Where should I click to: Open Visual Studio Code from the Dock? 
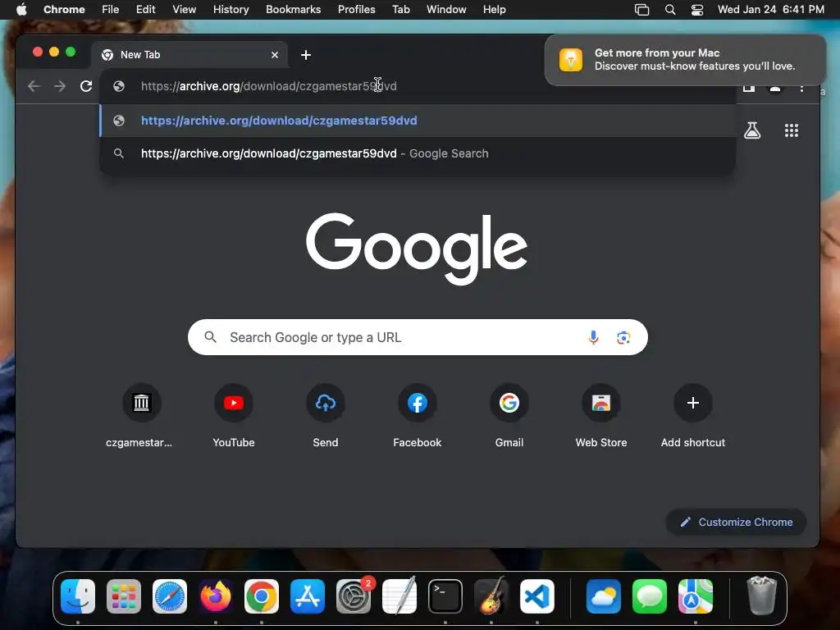[537, 596]
